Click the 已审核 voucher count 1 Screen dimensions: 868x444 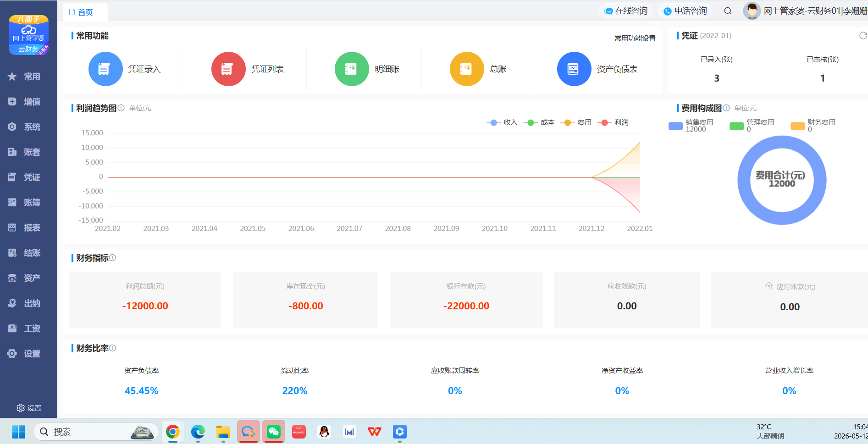[823, 78]
